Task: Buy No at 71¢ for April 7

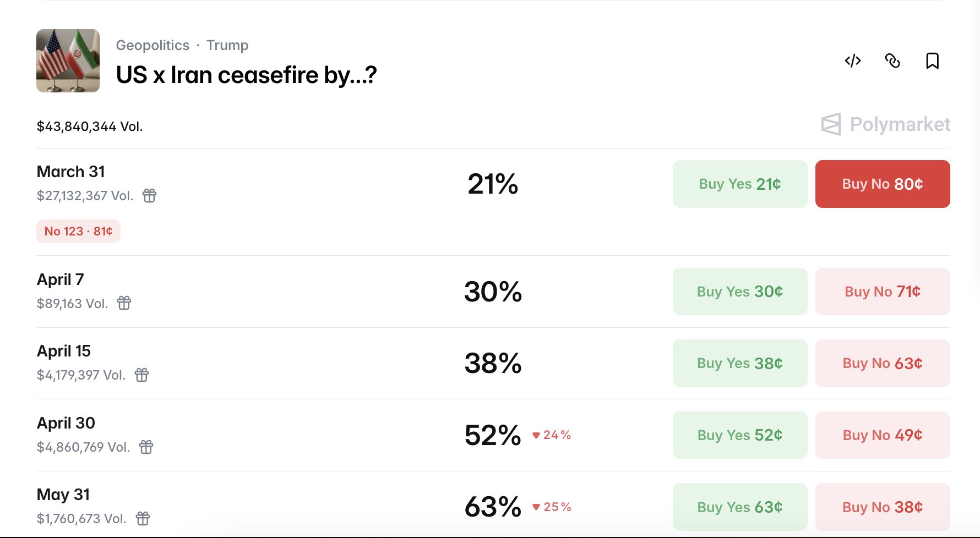Action: pyautogui.click(x=882, y=292)
